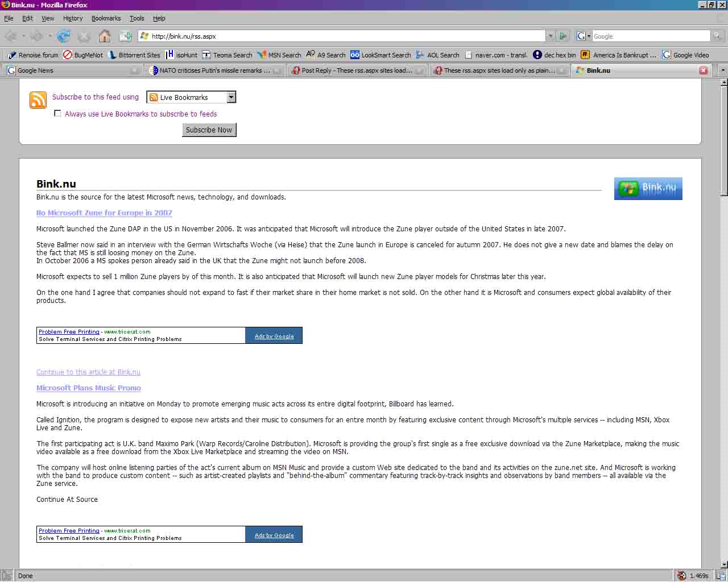The width and height of the screenshot is (728, 582).
Task: Click second Ads by Google link
Action: pyautogui.click(x=274, y=535)
